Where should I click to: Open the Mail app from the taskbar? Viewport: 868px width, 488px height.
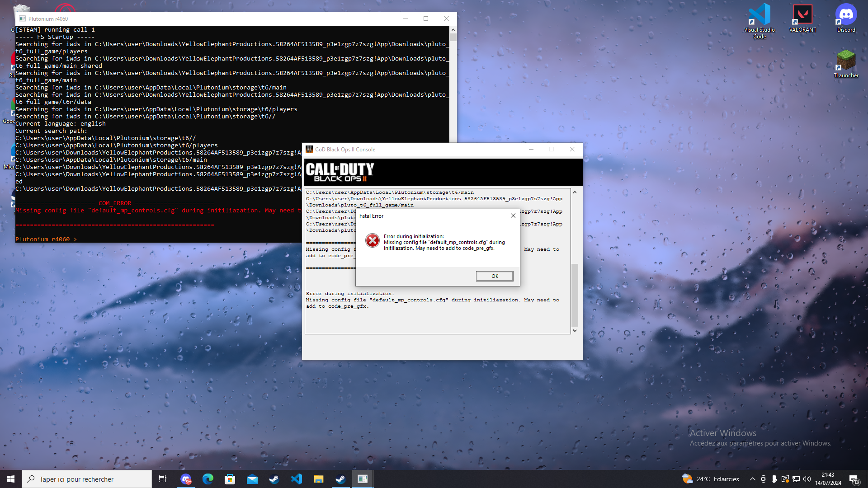(x=252, y=479)
